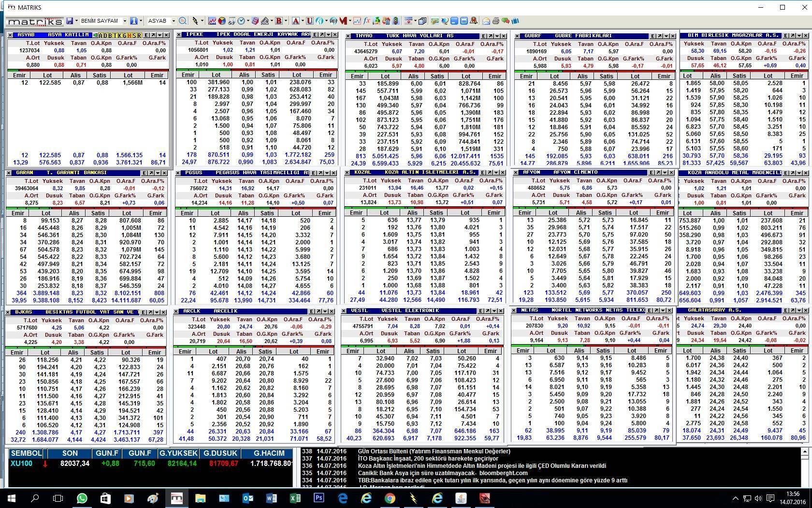Click the clock icon in toolbar

(241, 21)
